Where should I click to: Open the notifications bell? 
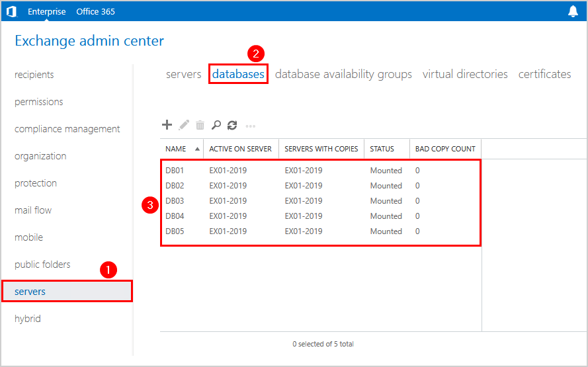(573, 11)
